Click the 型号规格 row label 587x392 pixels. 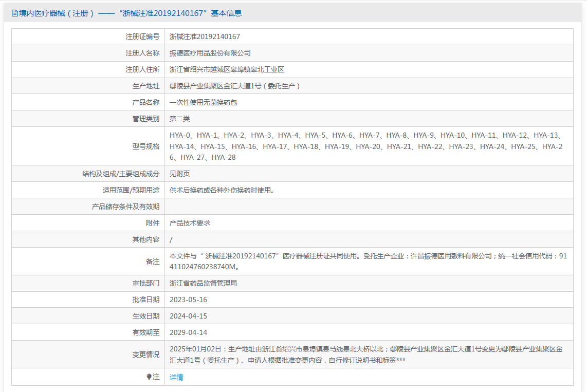(146, 146)
